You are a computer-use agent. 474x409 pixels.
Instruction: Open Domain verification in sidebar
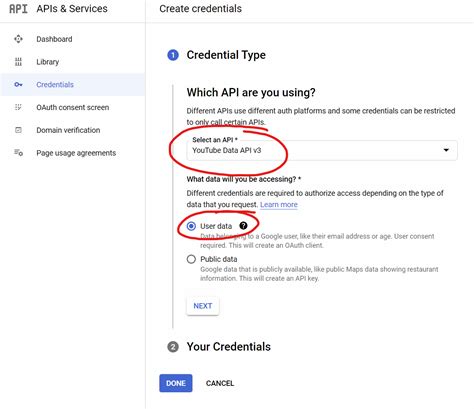(x=68, y=130)
